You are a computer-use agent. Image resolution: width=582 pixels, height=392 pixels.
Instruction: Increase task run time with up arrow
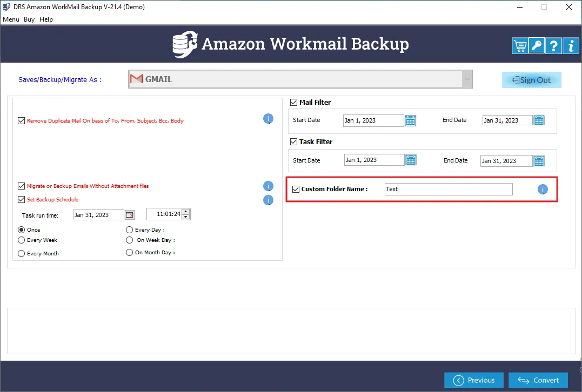pos(186,212)
